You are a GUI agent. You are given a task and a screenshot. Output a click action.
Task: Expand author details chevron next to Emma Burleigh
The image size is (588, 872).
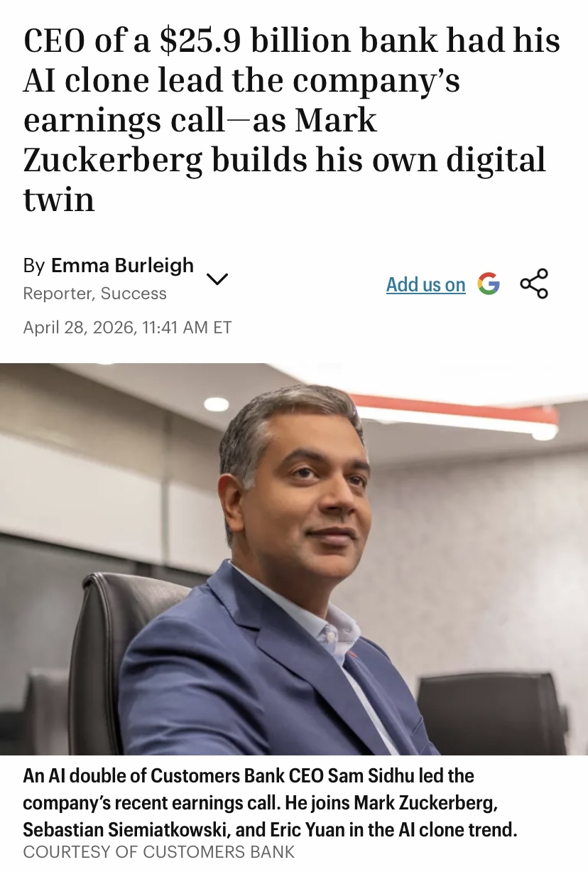point(217,279)
